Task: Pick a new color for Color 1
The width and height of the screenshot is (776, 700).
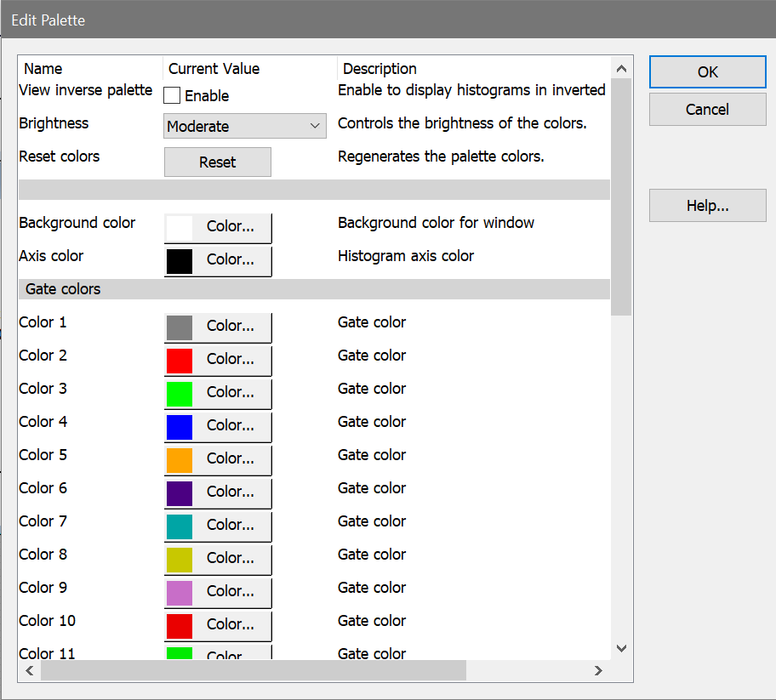Action: 218,327
